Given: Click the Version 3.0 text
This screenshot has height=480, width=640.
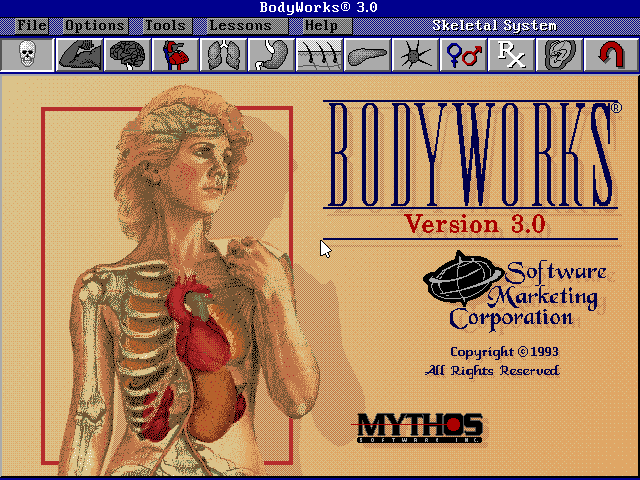Looking at the screenshot, I should click(x=475, y=224).
